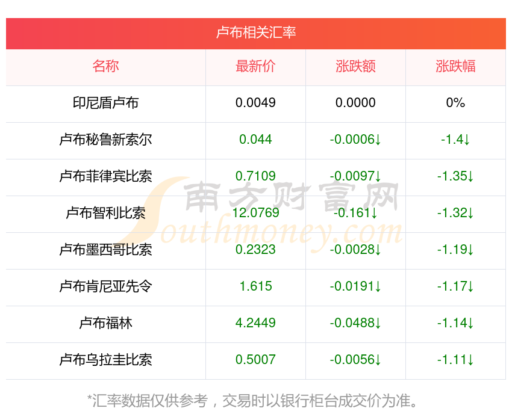Click the -0.0097↓ change amount
The height and width of the screenshot is (420, 512).
355,176
